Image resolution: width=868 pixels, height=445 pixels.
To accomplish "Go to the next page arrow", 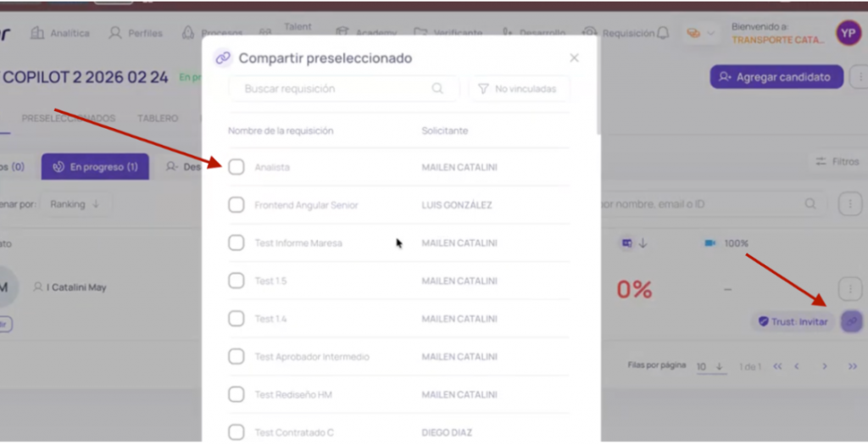I will [x=824, y=366].
